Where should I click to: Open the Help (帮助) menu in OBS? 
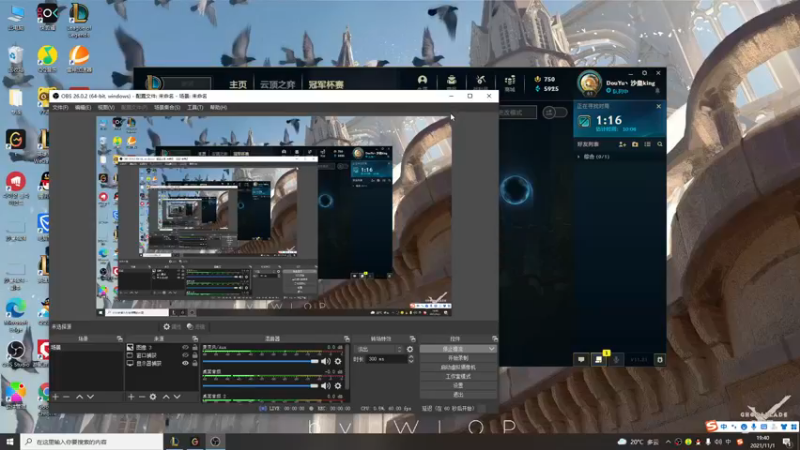pyautogui.click(x=218, y=108)
